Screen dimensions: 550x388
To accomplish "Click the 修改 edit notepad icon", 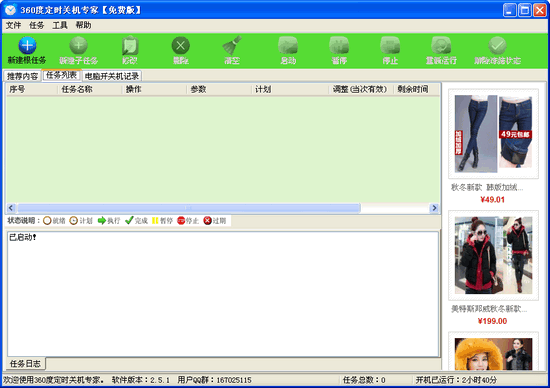I will 130,45.
